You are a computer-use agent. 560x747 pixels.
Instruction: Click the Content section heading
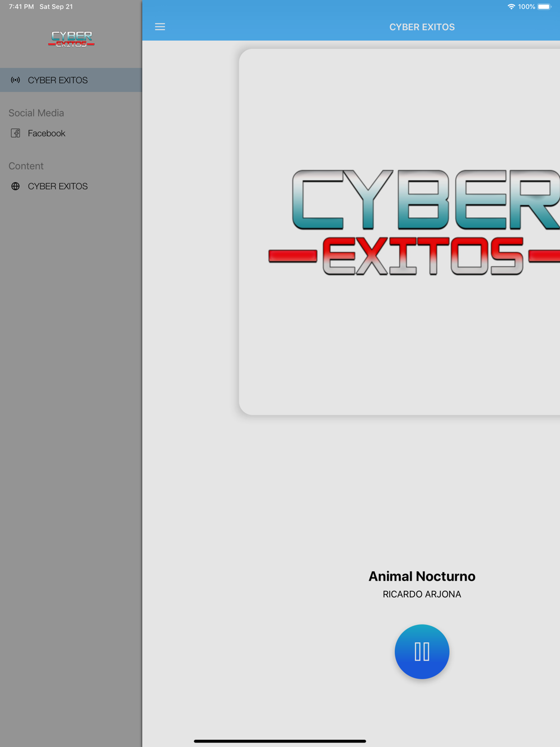[26, 166]
